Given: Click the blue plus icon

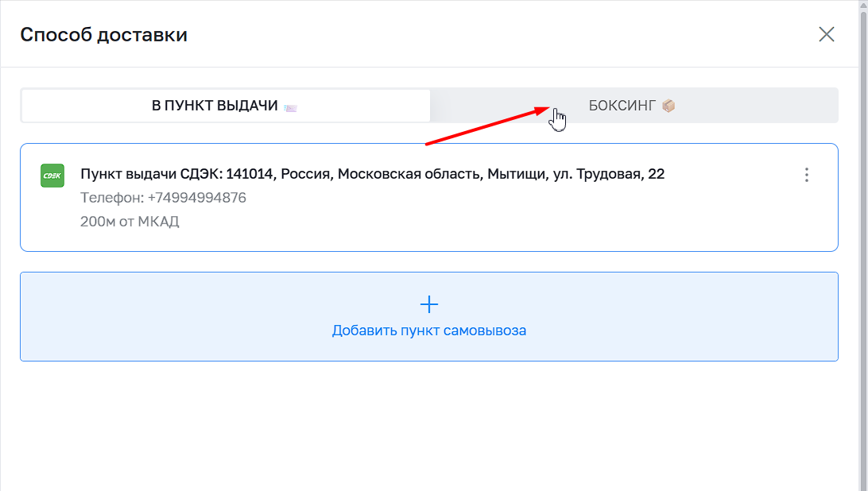Looking at the screenshot, I should click(x=429, y=304).
